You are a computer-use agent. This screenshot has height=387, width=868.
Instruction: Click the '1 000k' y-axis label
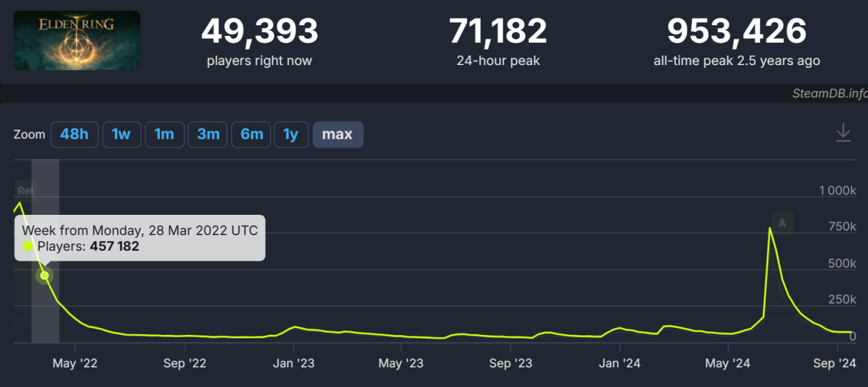837,190
